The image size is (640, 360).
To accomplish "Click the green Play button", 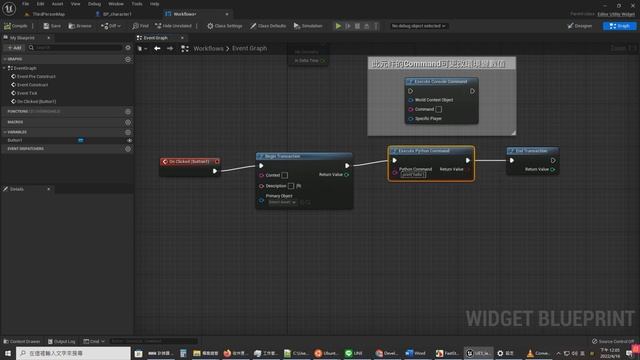I will click(x=338, y=26).
